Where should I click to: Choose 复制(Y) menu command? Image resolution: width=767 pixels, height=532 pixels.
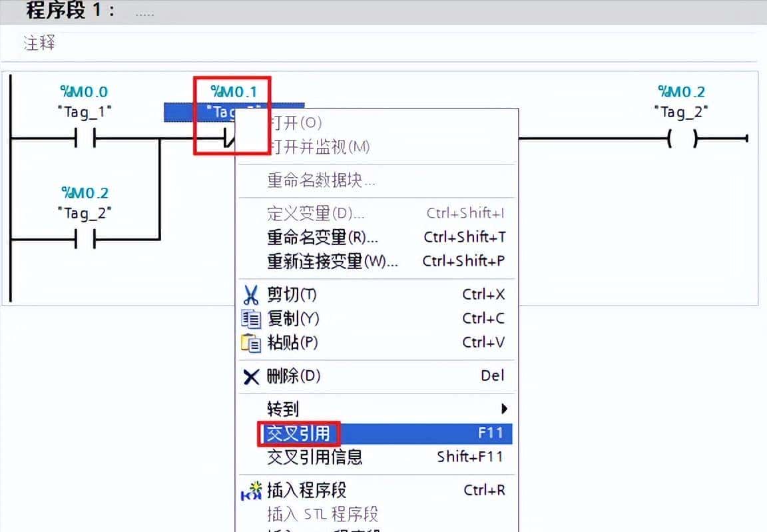(x=376, y=319)
